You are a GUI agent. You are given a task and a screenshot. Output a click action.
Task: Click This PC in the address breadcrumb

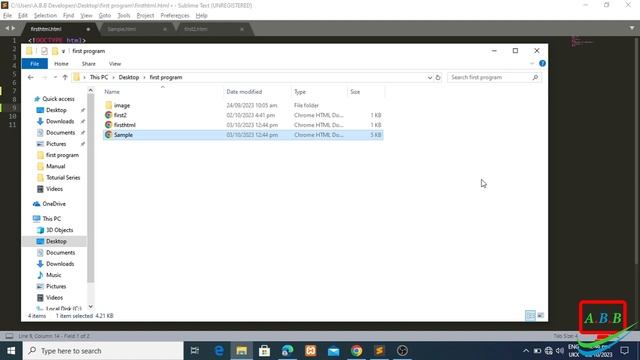[x=99, y=77]
